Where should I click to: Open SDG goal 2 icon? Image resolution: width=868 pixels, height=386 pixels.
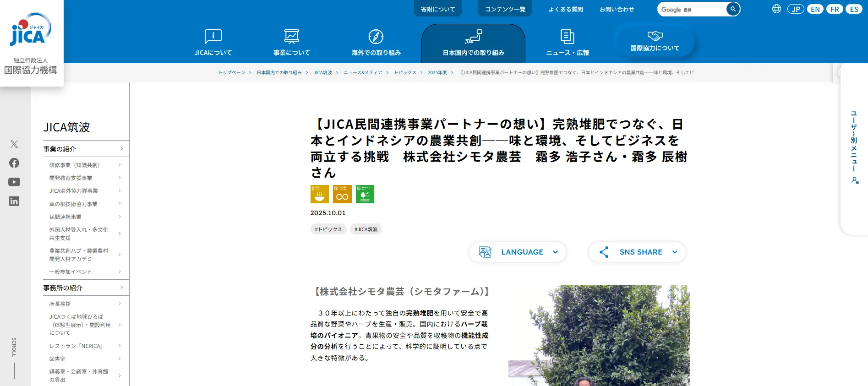(x=319, y=194)
